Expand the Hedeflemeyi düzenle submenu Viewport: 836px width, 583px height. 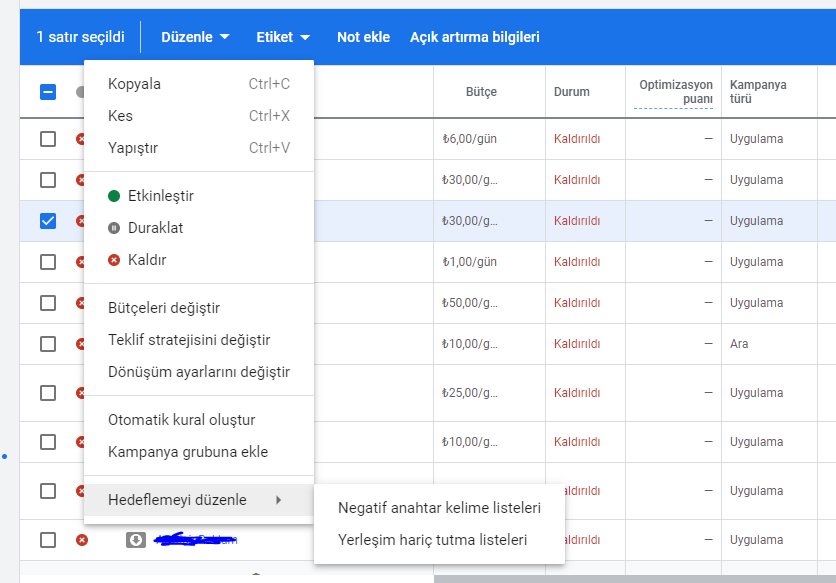pos(199,500)
